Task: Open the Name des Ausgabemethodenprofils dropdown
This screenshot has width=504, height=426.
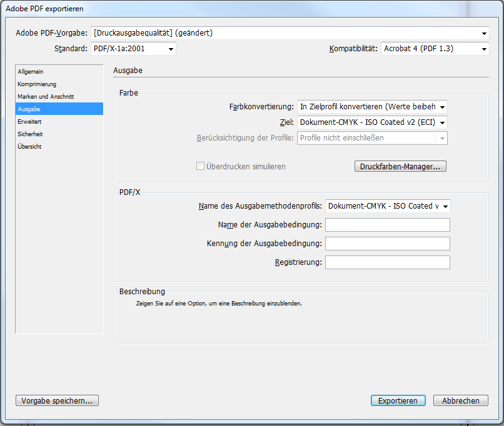Action: pos(388,206)
